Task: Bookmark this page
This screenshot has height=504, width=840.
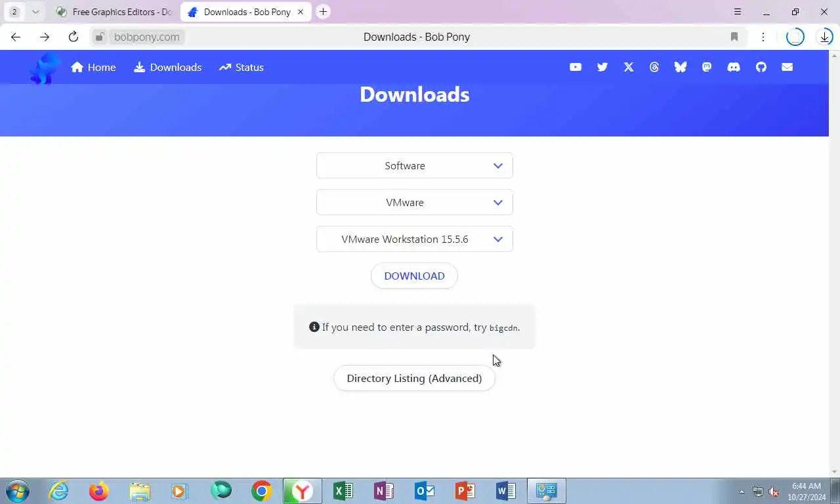Action: [x=734, y=37]
